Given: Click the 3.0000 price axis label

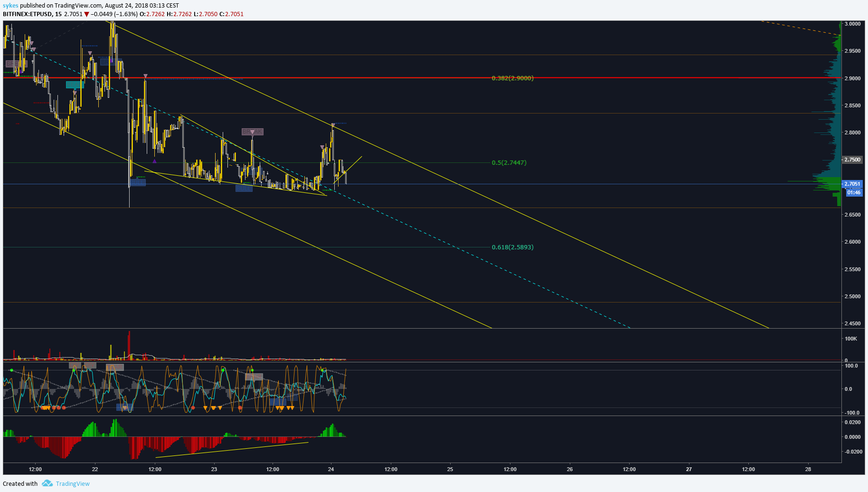Looking at the screenshot, I should (852, 24).
